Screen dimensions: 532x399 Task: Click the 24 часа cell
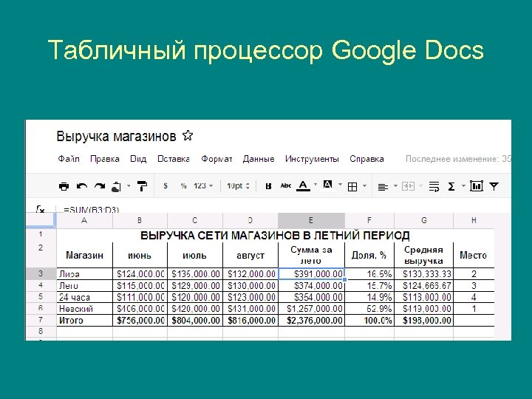[84, 297]
